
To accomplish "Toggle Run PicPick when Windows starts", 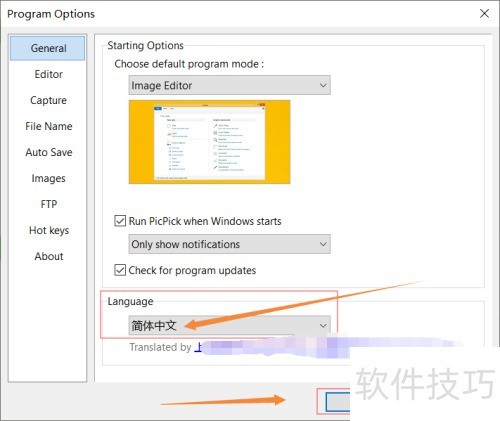I will click(x=120, y=221).
